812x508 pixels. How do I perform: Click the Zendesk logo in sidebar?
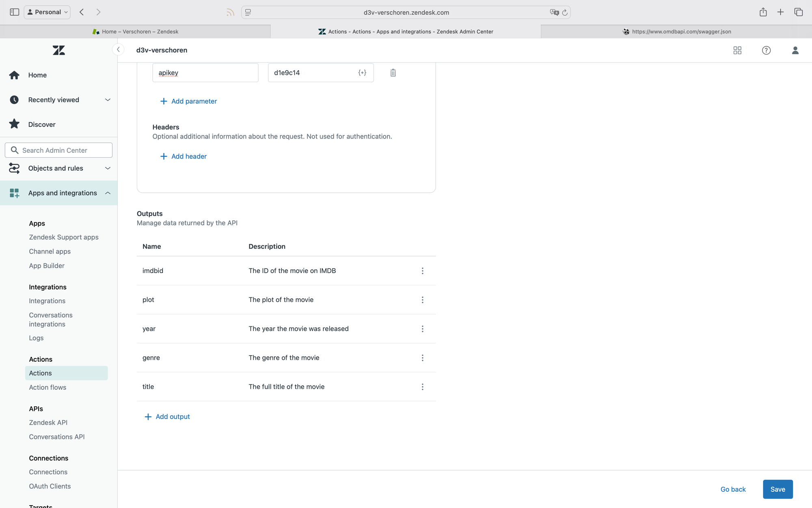tap(59, 50)
